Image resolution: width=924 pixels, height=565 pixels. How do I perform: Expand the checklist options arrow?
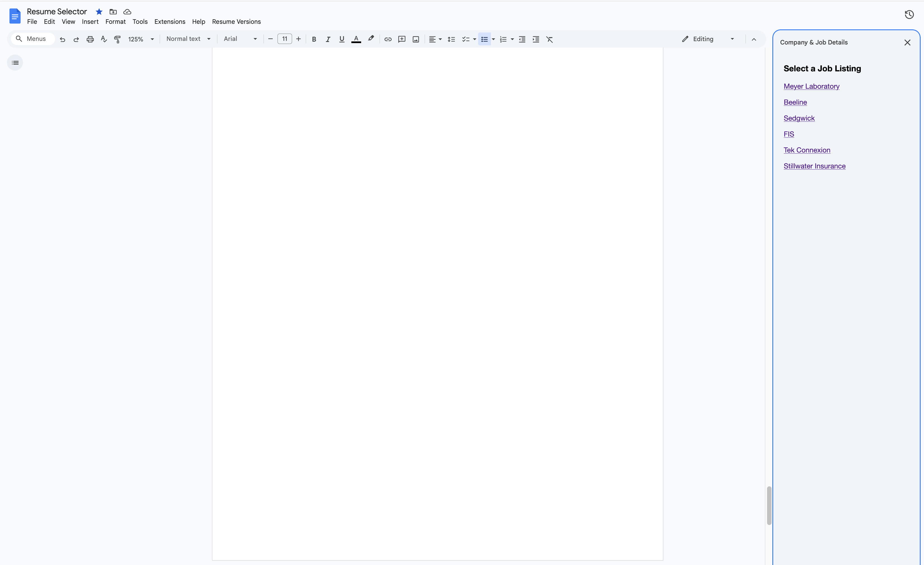474,39
